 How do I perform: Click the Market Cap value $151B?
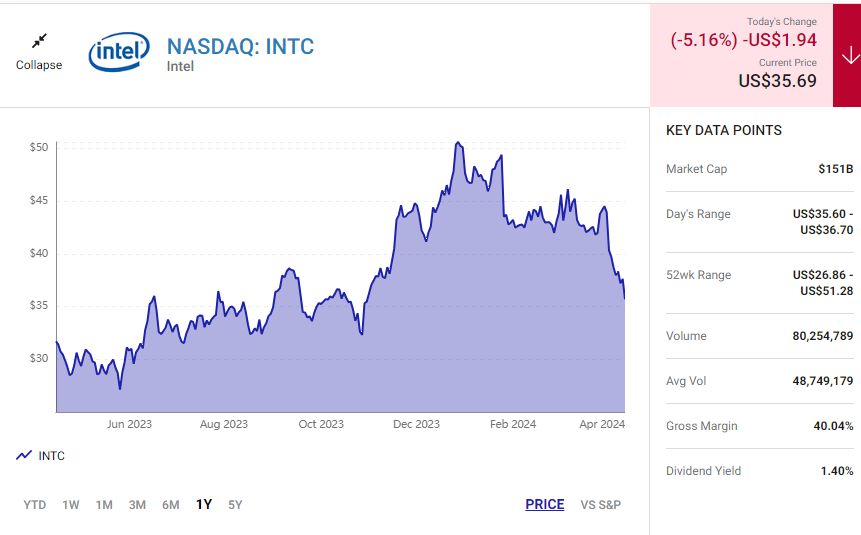(x=836, y=169)
